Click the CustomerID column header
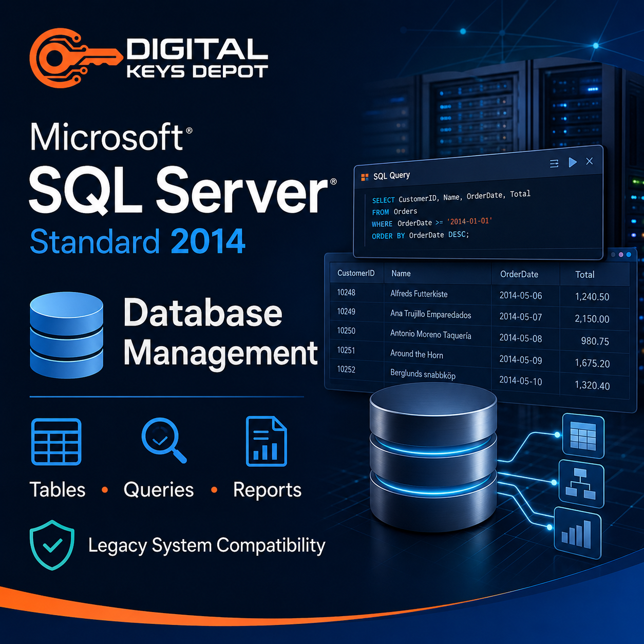This screenshot has width=644, height=644. pyautogui.click(x=356, y=273)
